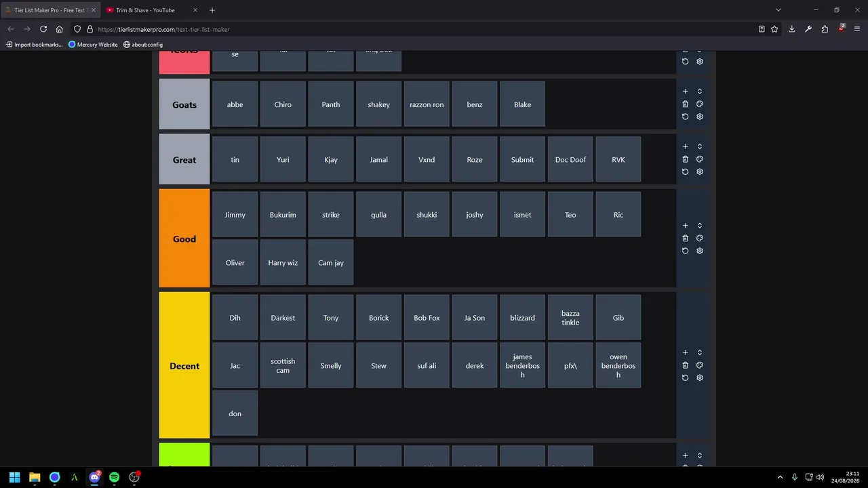868x488 pixels.
Task: Open the Import bookmarks toolbar item
Action: (x=34, y=45)
